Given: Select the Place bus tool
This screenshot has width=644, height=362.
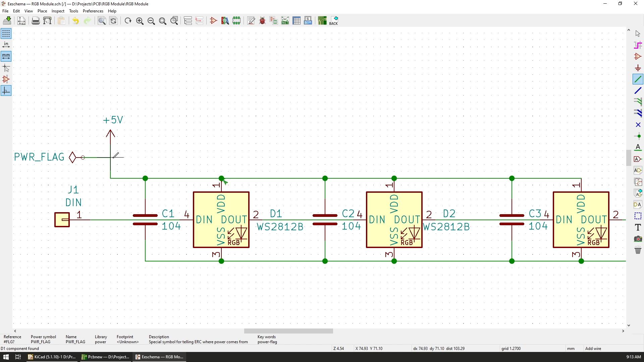Looking at the screenshot, I should [x=638, y=90].
